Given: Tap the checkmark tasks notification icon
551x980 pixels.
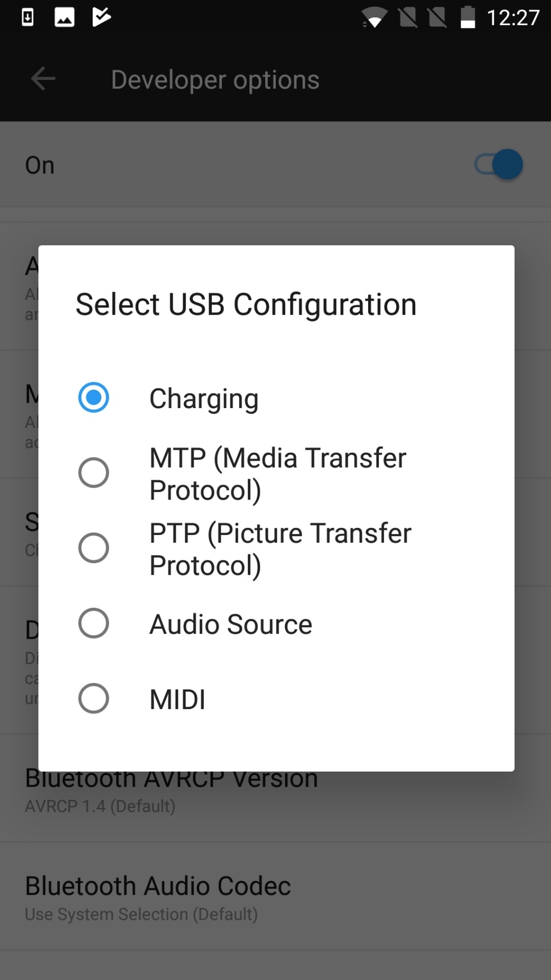Looking at the screenshot, I should pos(101,17).
